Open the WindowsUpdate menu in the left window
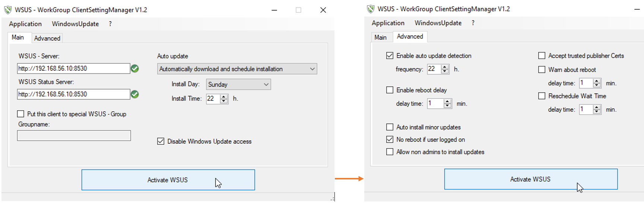The height and width of the screenshot is (204, 644). pyautogui.click(x=75, y=24)
